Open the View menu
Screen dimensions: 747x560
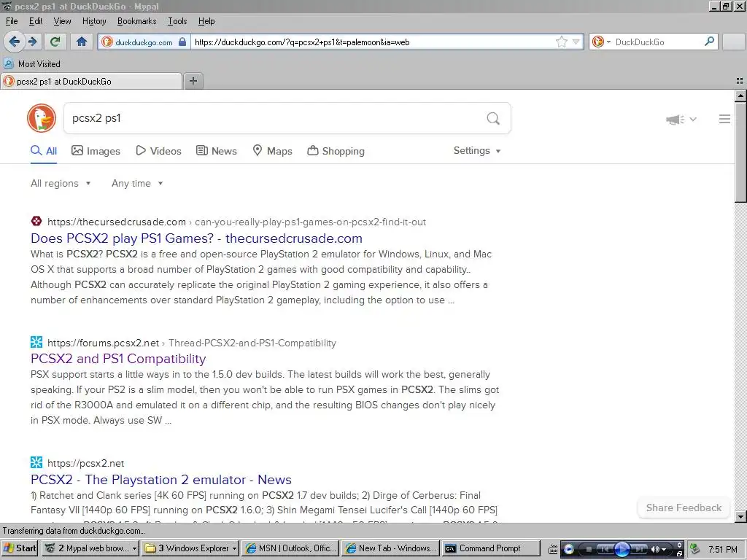tap(62, 21)
